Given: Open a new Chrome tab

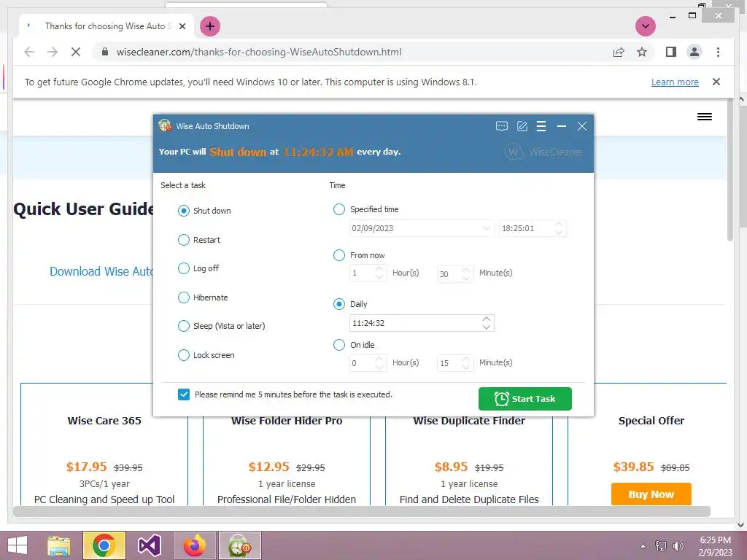Looking at the screenshot, I should (x=210, y=26).
